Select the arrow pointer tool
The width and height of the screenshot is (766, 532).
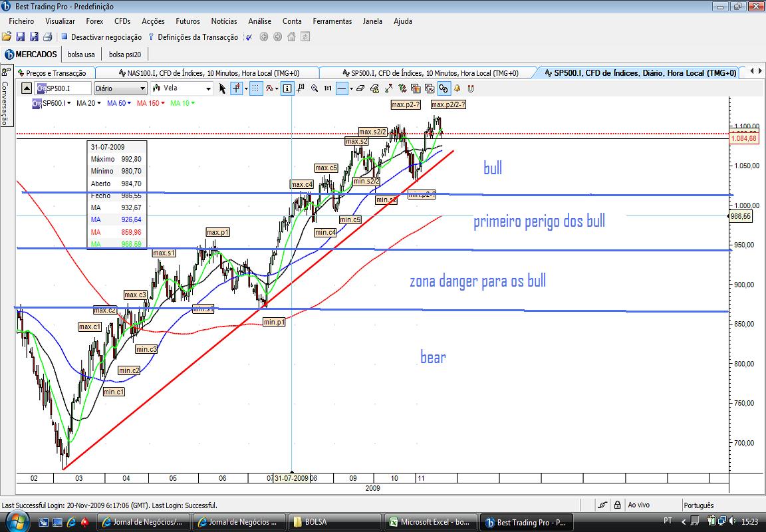coord(222,88)
